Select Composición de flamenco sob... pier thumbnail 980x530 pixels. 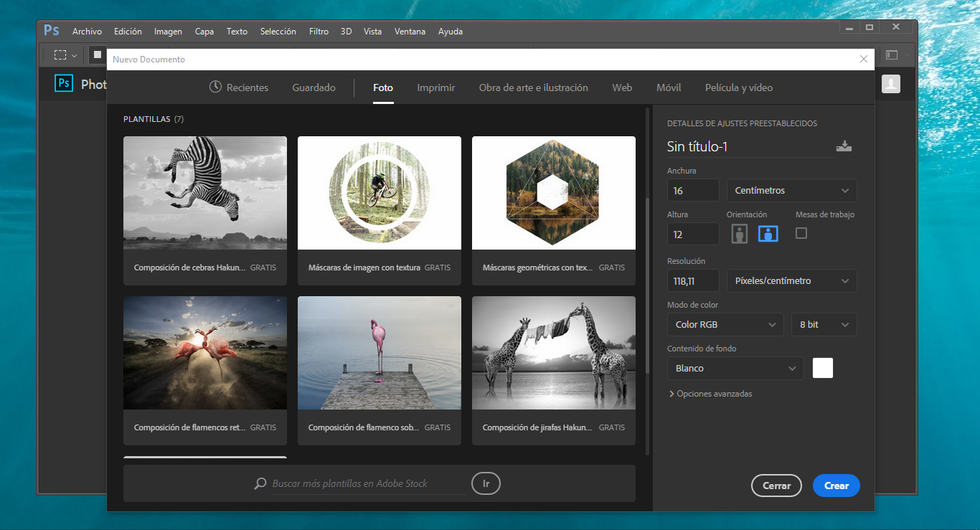pos(380,353)
